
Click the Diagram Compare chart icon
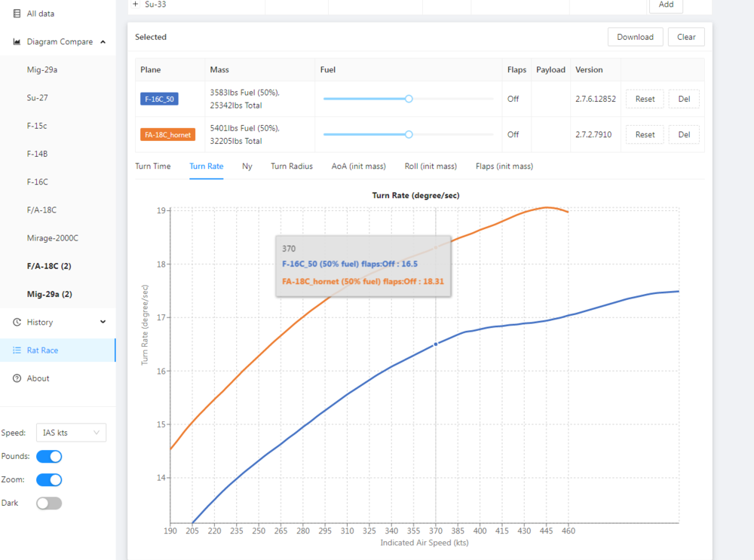point(17,42)
